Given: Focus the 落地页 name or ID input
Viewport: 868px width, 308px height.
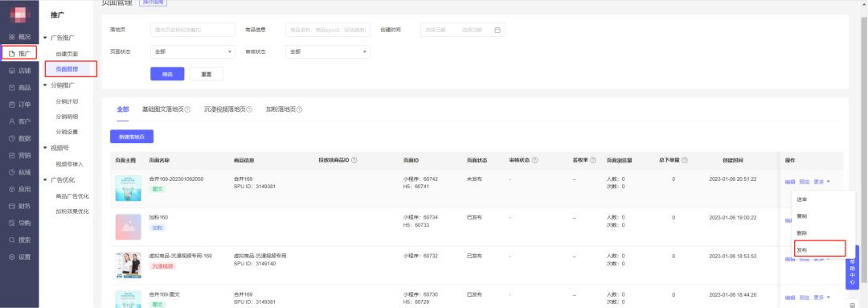Looking at the screenshot, I should pyautogui.click(x=193, y=30).
